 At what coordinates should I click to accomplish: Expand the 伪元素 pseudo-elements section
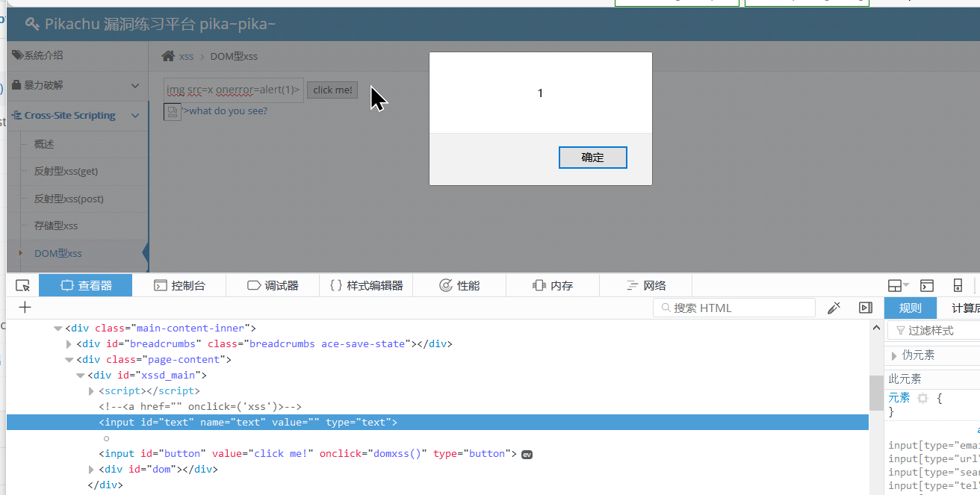pos(894,355)
